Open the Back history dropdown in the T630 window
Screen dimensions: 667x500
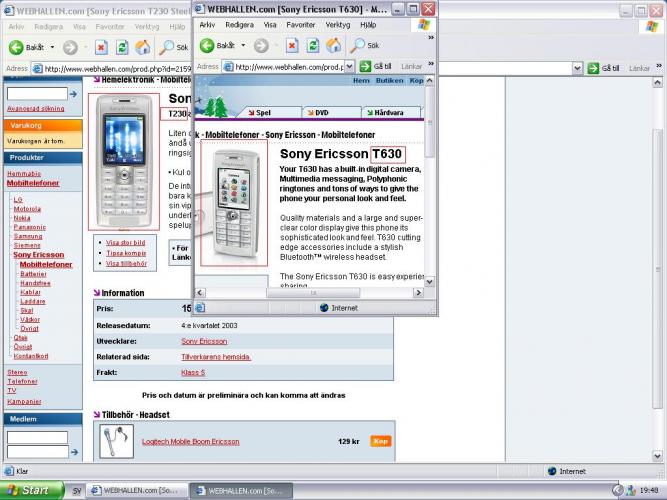243,46
